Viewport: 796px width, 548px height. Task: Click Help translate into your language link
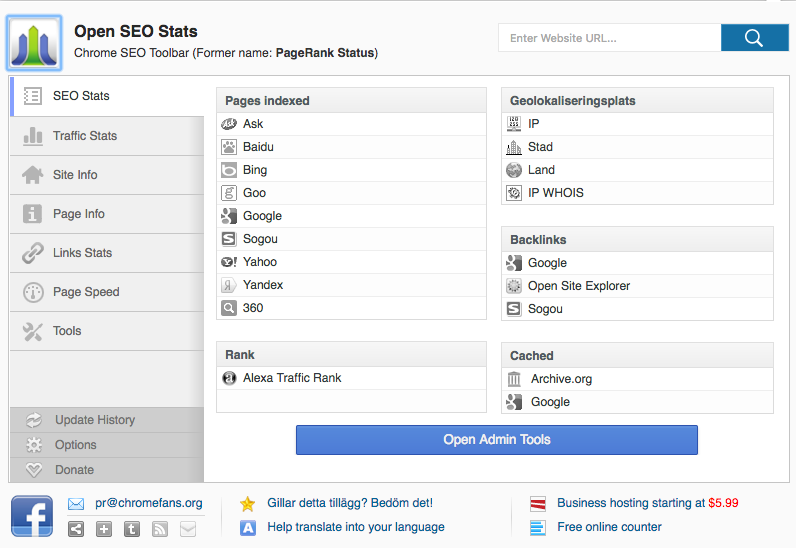[x=356, y=527]
